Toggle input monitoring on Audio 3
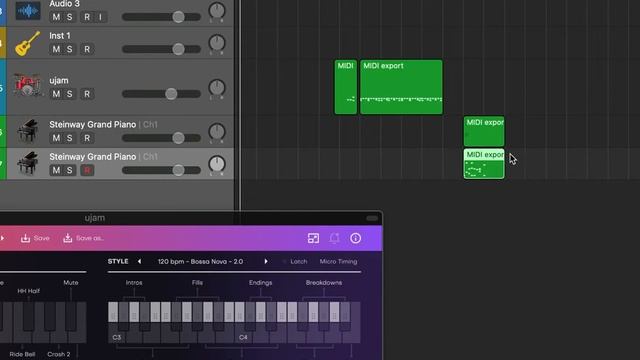 click(100, 17)
